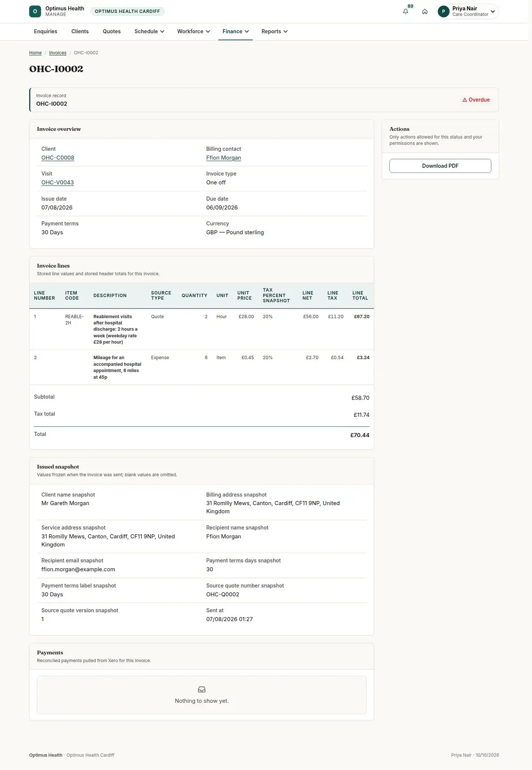Open the Workforce dropdown menu
The height and width of the screenshot is (770, 532).
[x=193, y=31]
